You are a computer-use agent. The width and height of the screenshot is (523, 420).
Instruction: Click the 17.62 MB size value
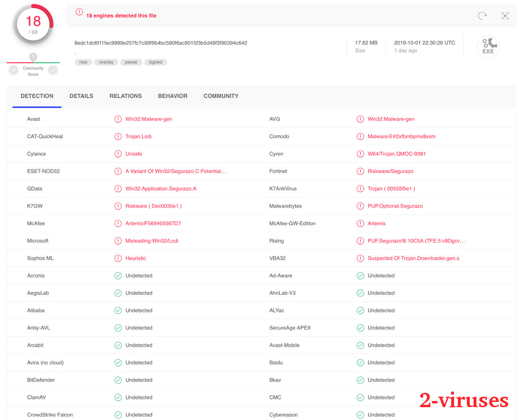click(366, 43)
